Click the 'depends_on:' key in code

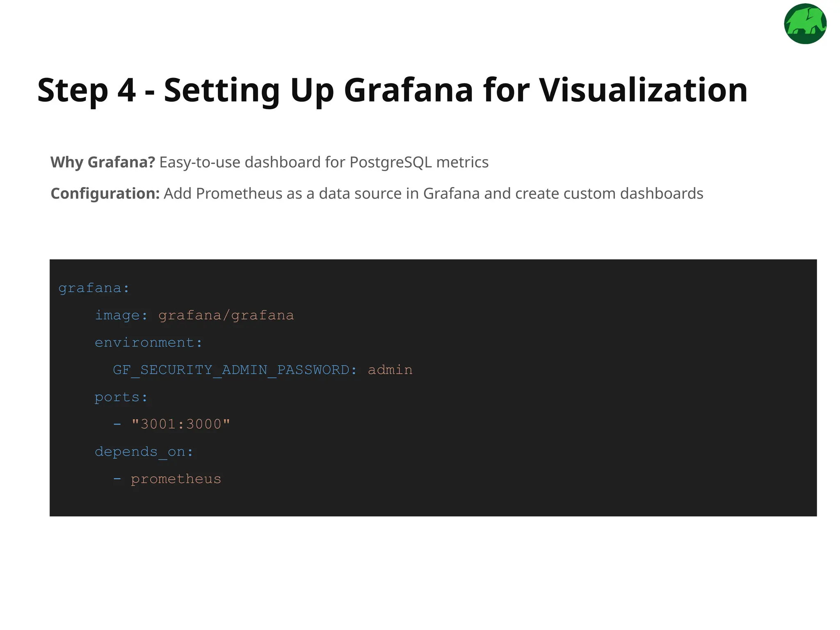144,452
